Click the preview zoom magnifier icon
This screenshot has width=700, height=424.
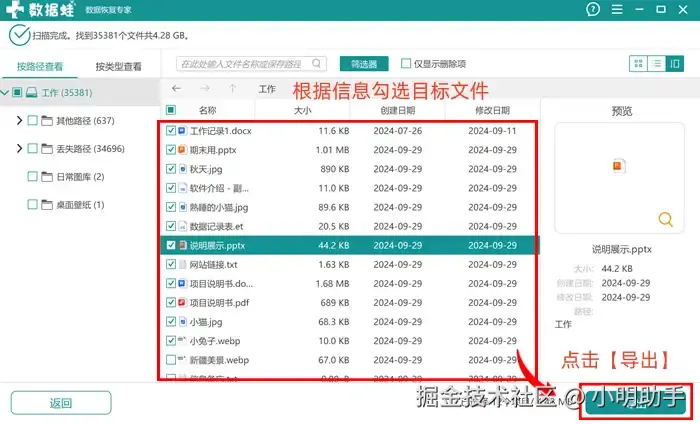(665, 219)
